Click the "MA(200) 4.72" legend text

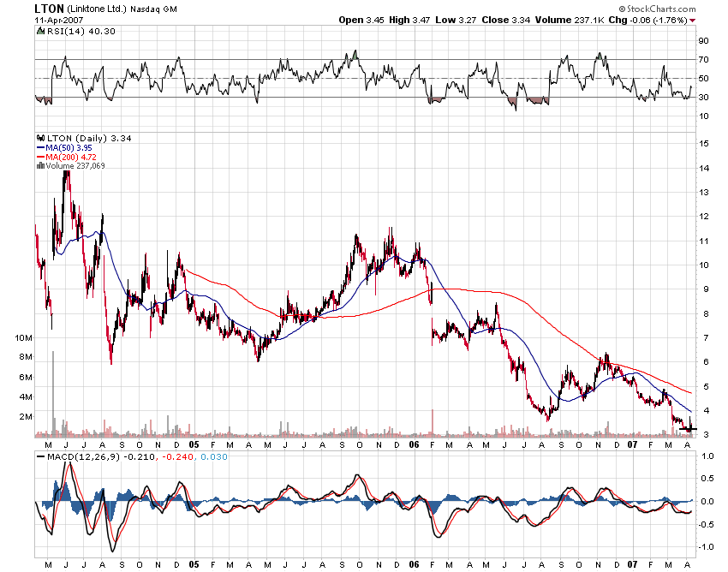tap(71, 158)
